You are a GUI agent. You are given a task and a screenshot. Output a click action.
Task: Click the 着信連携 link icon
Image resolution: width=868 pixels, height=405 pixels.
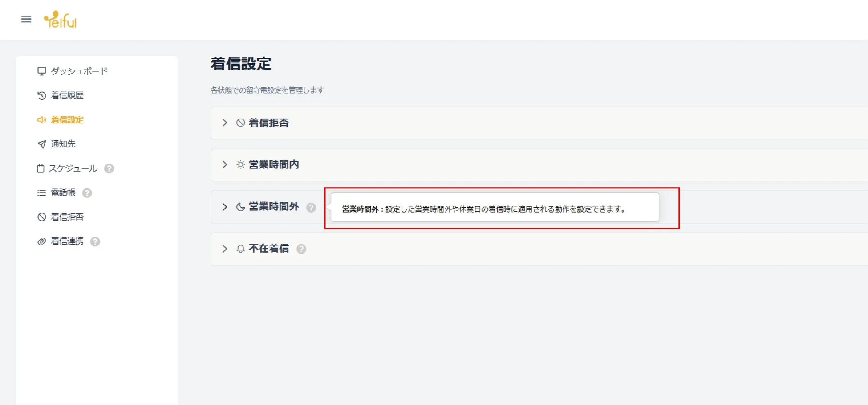41,241
